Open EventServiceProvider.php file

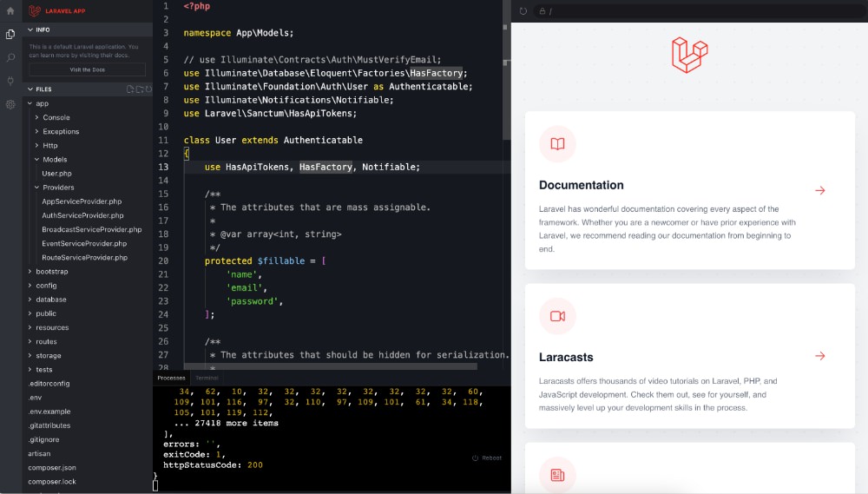click(x=84, y=244)
